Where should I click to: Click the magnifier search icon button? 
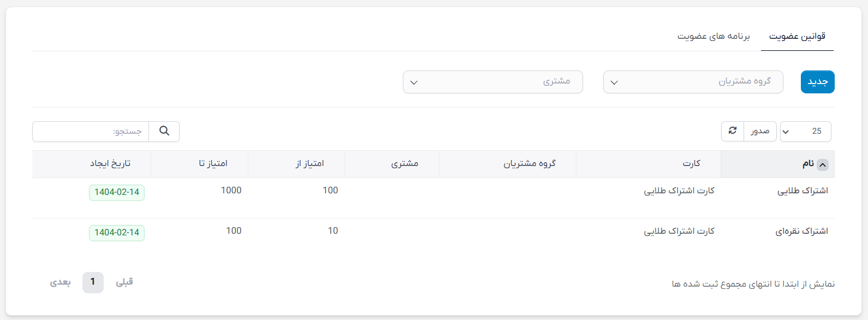[164, 131]
